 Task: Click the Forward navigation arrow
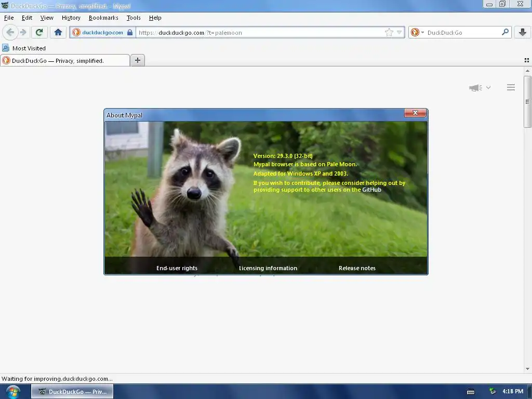(x=23, y=32)
